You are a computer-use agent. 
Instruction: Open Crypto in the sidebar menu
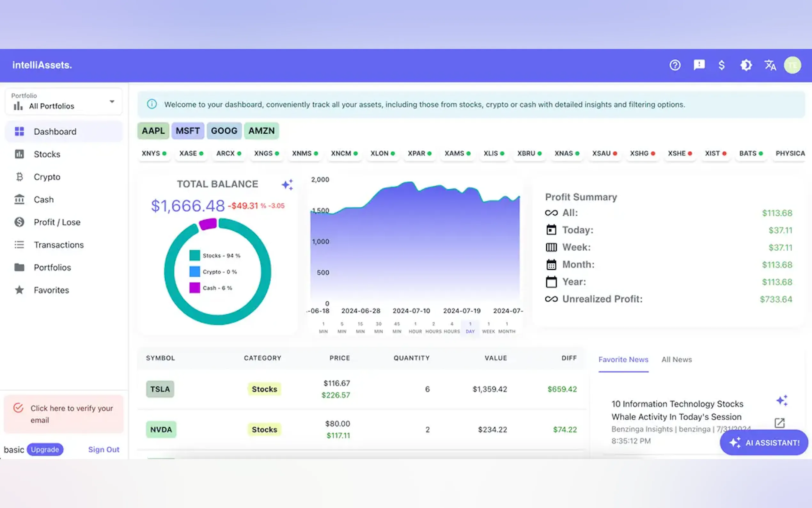(47, 177)
